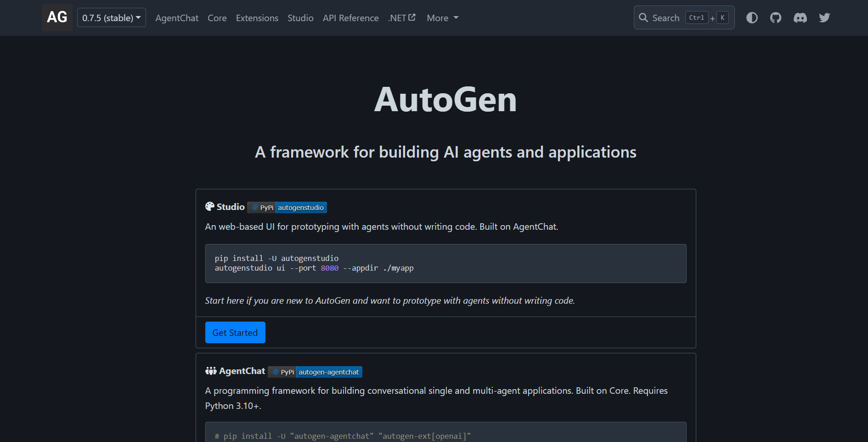Click the 8080 port number in code
The image size is (868, 442).
pyautogui.click(x=329, y=268)
